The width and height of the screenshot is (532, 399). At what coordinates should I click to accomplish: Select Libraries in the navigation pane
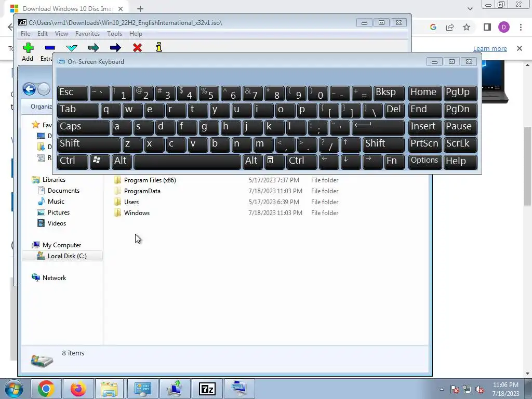pyautogui.click(x=54, y=180)
